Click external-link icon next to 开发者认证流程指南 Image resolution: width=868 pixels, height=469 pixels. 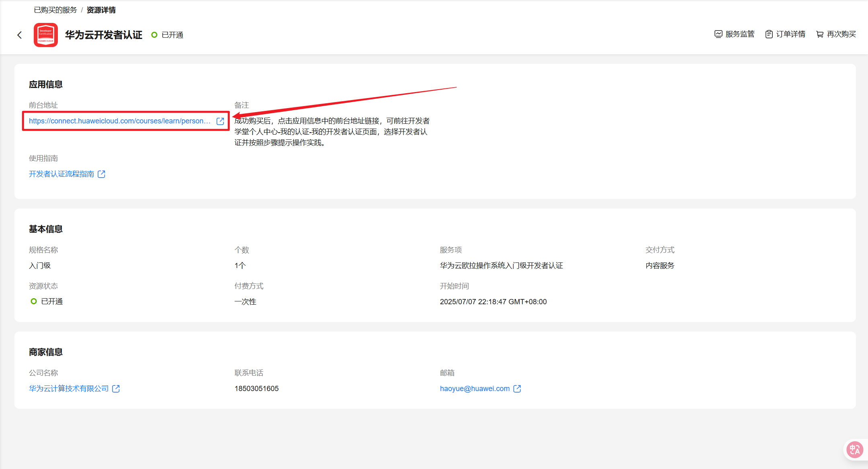point(102,174)
